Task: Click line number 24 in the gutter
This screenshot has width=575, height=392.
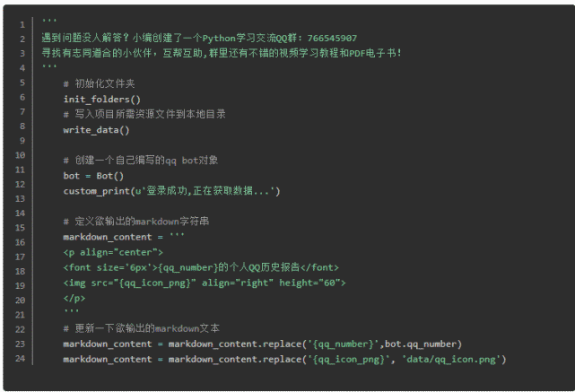Action: coord(20,358)
